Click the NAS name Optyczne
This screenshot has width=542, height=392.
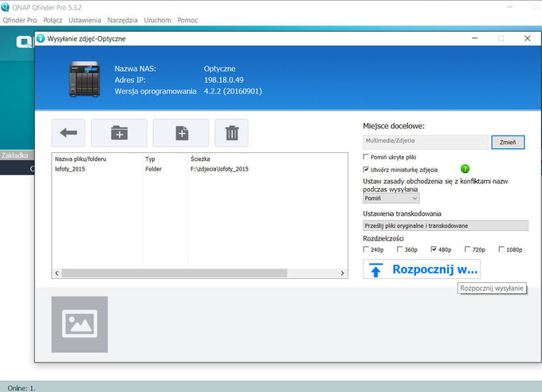(219, 69)
